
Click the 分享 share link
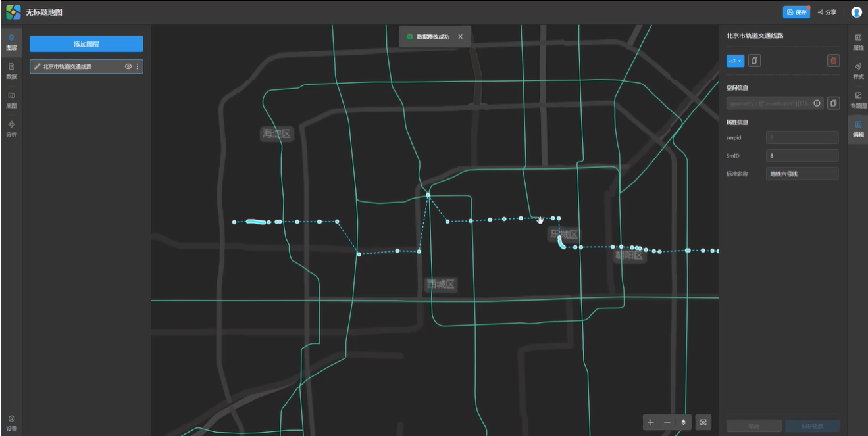[827, 12]
